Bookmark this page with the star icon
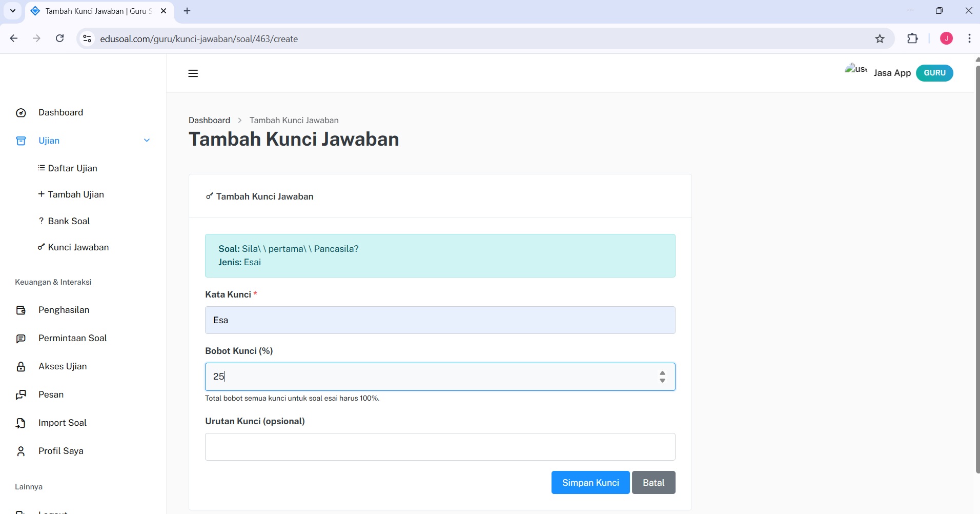Image resolution: width=980 pixels, height=514 pixels. point(880,39)
